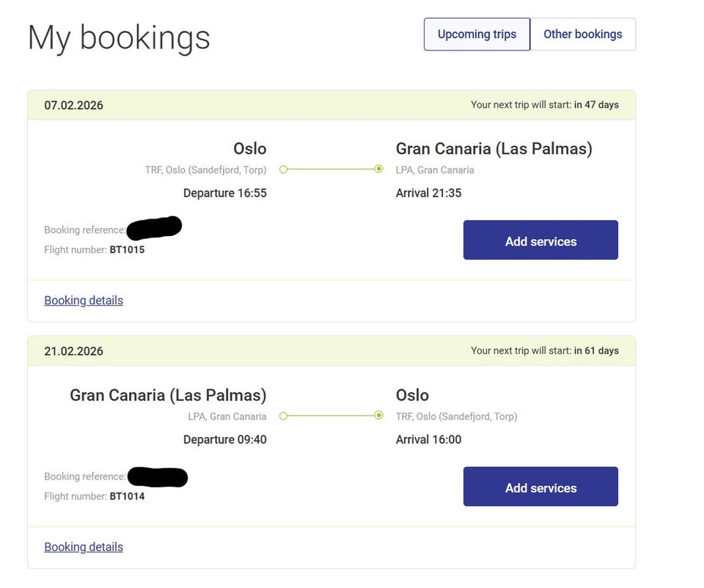The image size is (704, 588).
Task: Open Booking details for flight BT1015
Action: click(x=84, y=301)
